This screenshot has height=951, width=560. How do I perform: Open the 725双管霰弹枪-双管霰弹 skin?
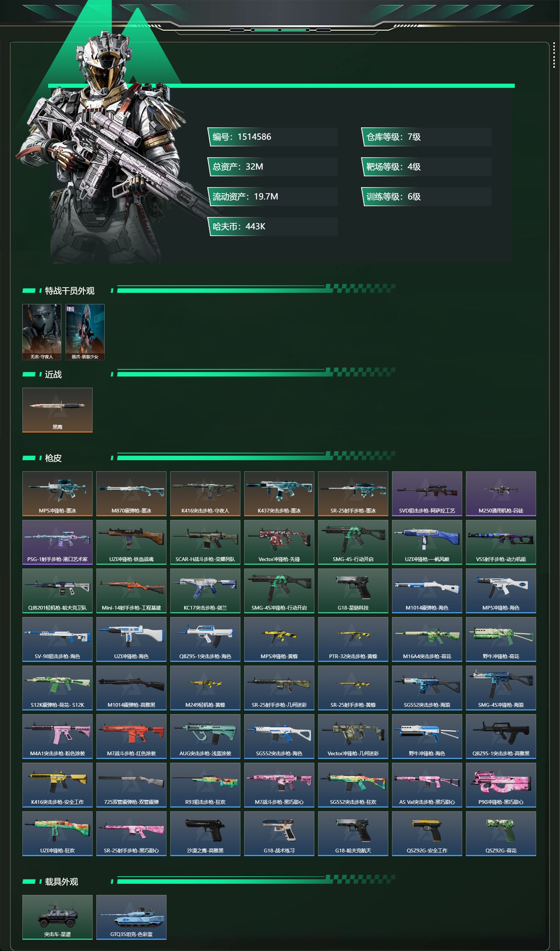click(131, 785)
